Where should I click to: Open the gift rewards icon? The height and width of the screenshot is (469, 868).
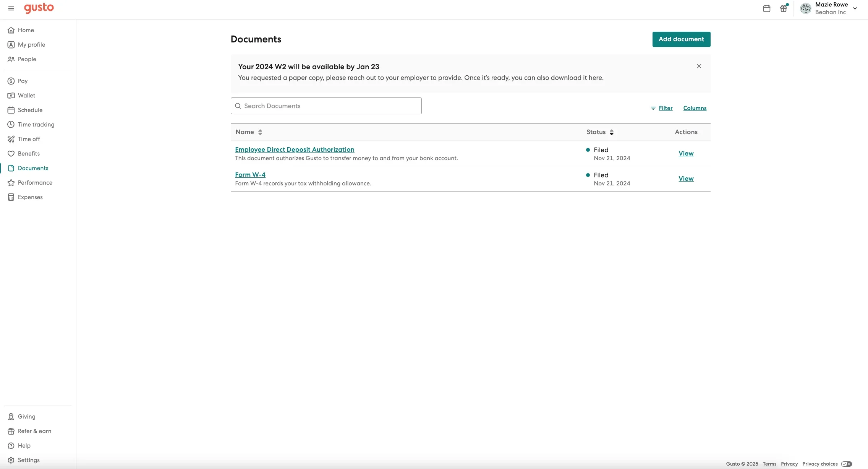click(x=784, y=8)
